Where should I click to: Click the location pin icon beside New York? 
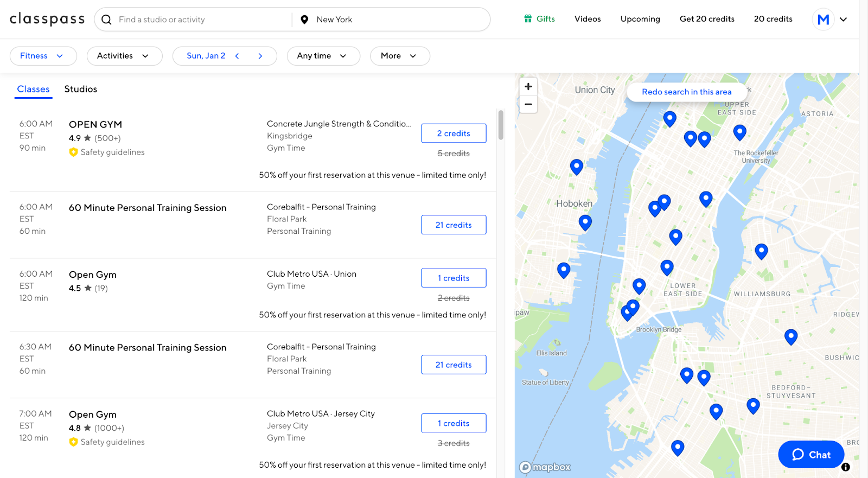click(304, 20)
